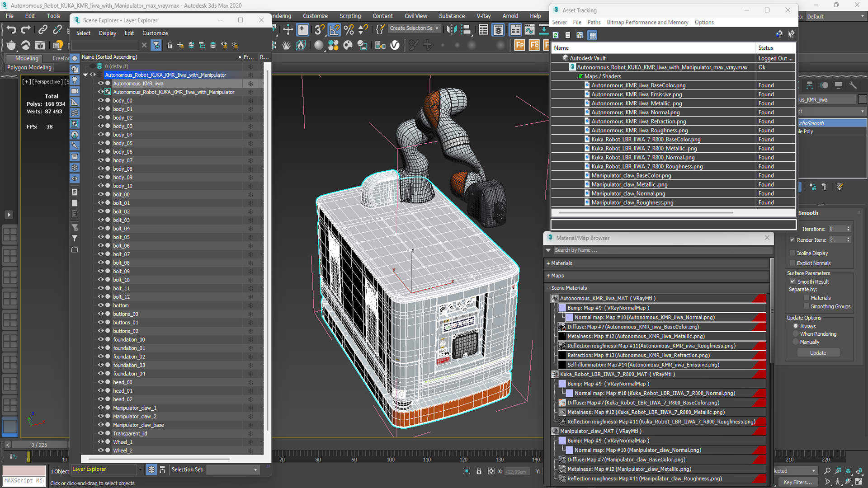Click the Name (Sorted Ascending) column header
The height and width of the screenshot is (488, 868).
coord(161,57)
